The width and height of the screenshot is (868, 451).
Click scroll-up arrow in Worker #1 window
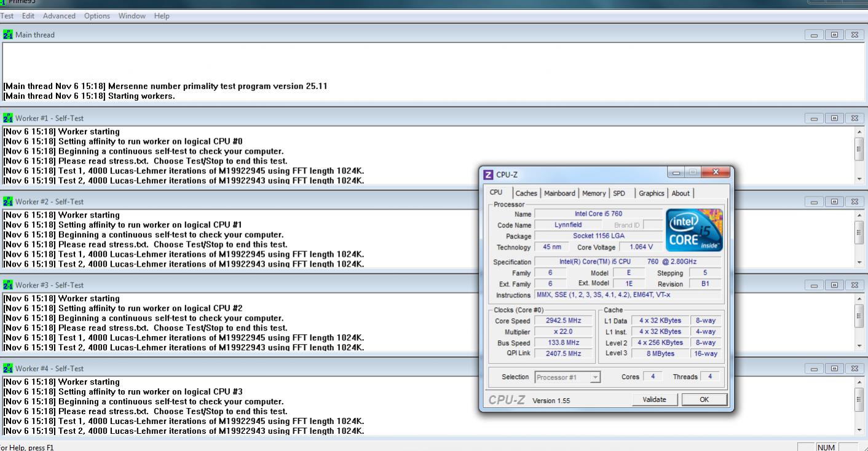tap(859, 131)
